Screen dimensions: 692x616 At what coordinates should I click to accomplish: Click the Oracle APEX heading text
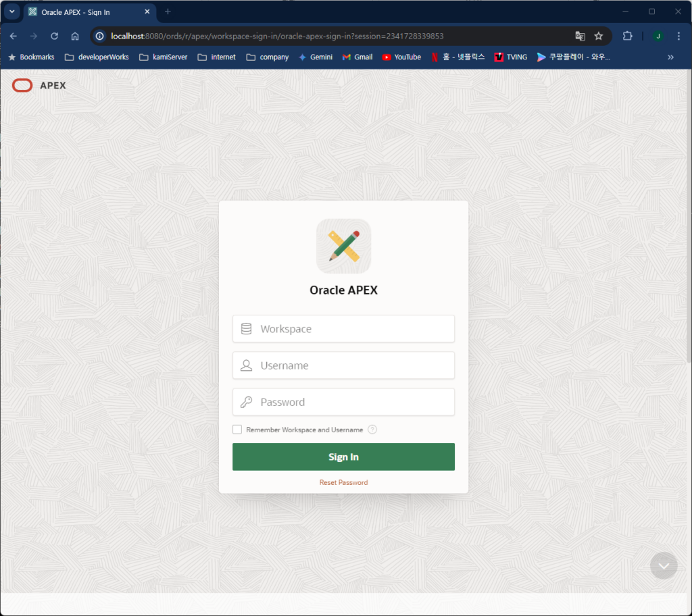pos(343,290)
